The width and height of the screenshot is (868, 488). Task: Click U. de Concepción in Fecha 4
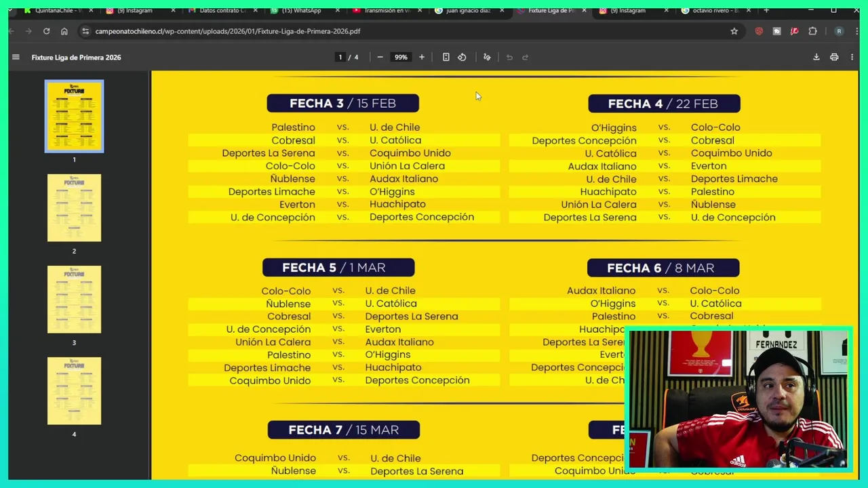pos(733,217)
